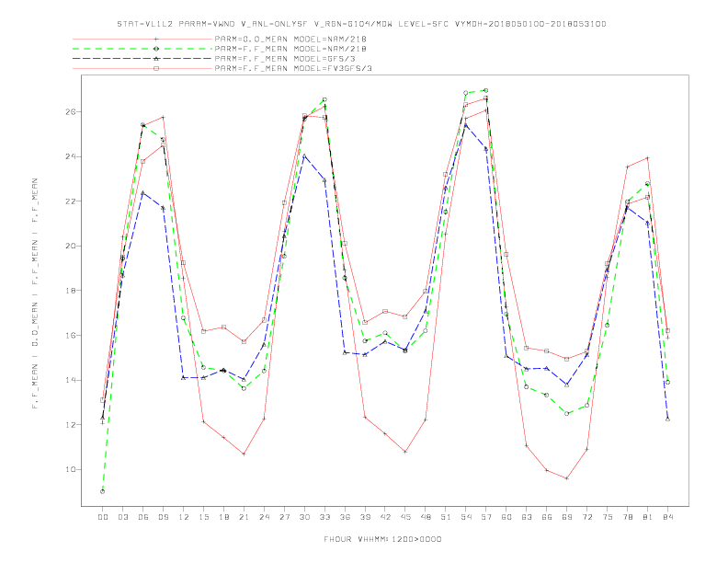The width and height of the screenshot is (728, 563).
Task: Click x-axis tick label 54
Action: tap(466, 517)
